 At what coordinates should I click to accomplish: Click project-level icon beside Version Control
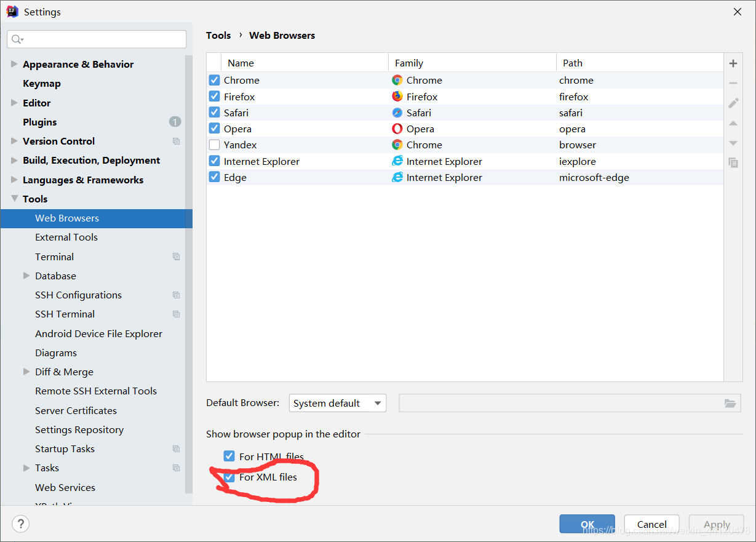click(x=177, y=141)
